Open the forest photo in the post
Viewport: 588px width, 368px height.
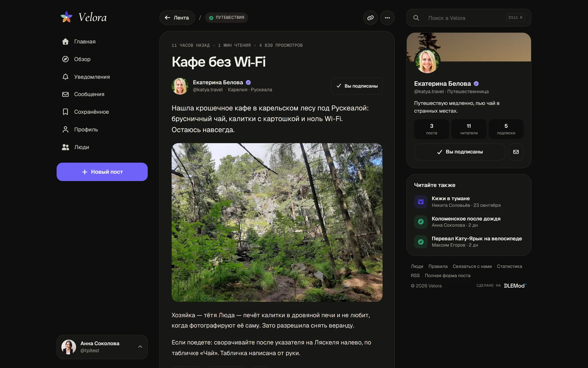277,223
